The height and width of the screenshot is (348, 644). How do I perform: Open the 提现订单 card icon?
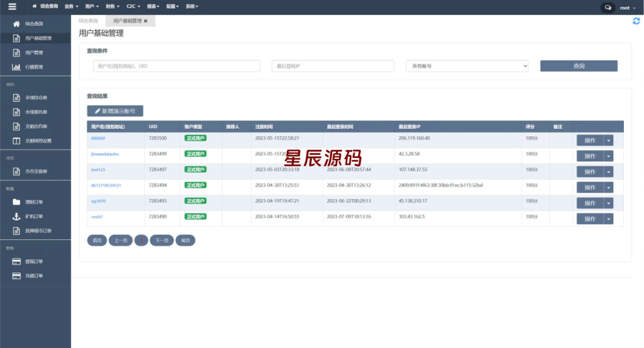pyautogui.click(x=16, y=261)
